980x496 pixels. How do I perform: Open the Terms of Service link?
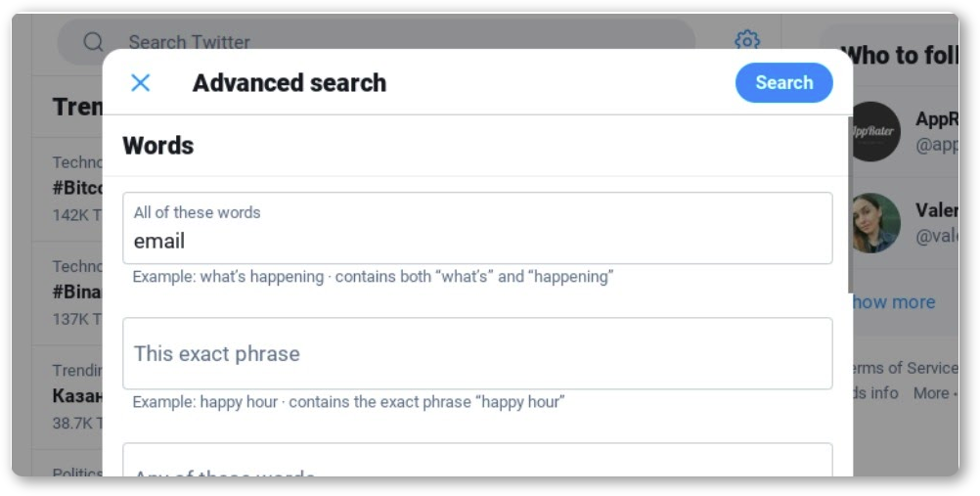pos(903,368)
